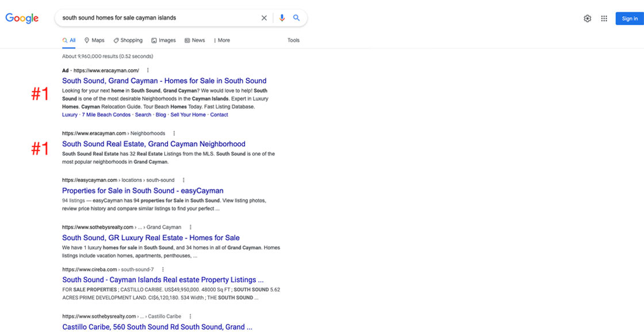The width and height of the screenshot is (644, 334).
Task: Click snippet 'South Sound Real Estate has 32'
Action: click(99, 154)
